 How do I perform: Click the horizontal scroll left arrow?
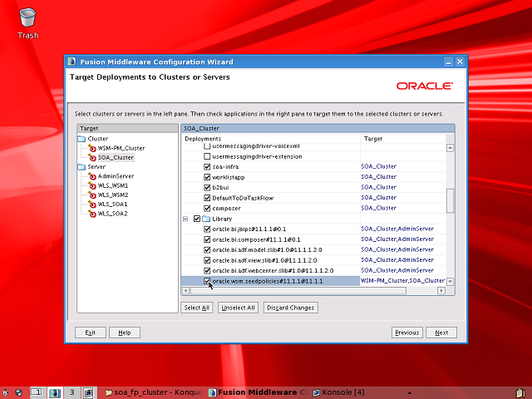pyautogui.click(x=185, y=290)
